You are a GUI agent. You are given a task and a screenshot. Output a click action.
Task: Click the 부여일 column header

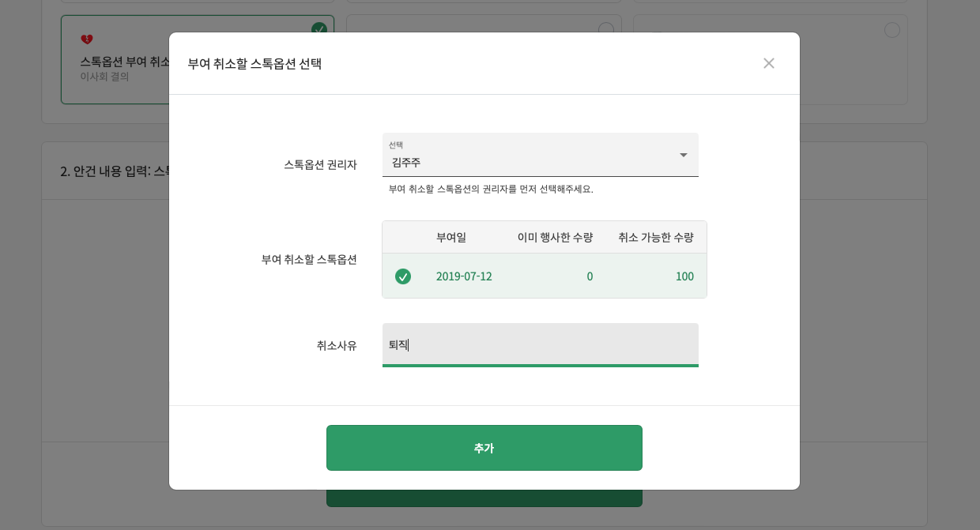coord(451,237)
